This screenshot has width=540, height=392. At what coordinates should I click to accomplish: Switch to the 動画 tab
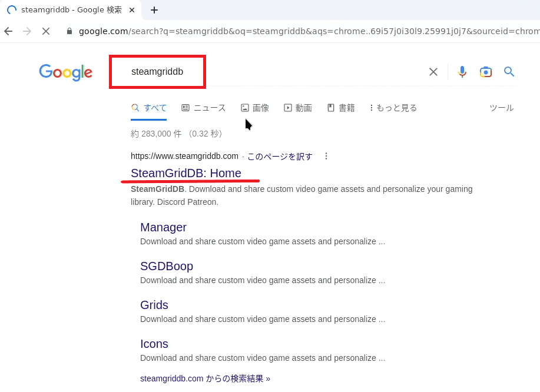[298, 108]
